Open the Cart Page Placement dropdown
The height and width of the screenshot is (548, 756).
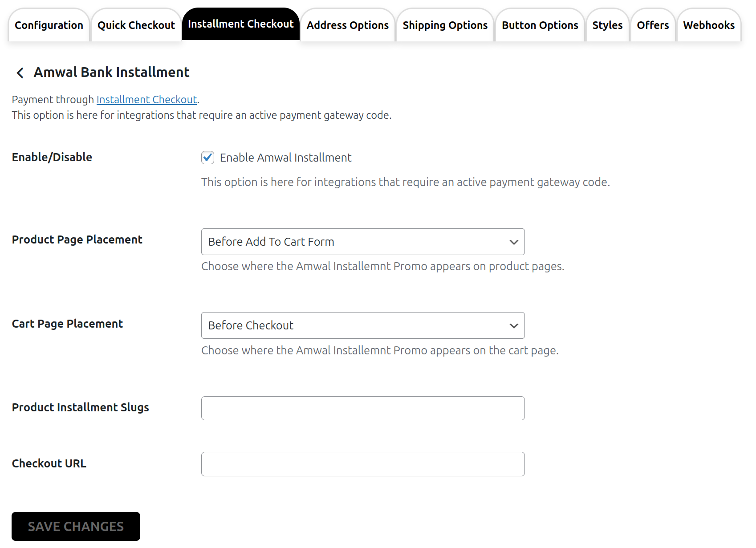coord(363,325)
